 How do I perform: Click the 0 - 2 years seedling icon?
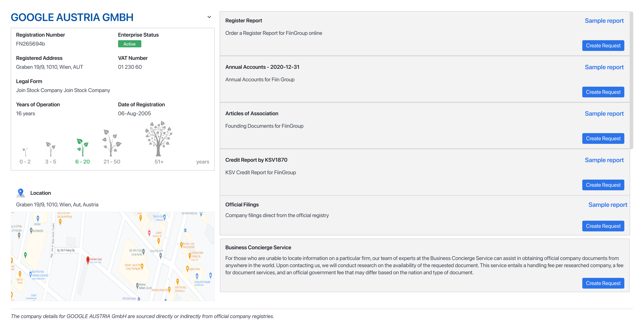[x=25, y=152]
